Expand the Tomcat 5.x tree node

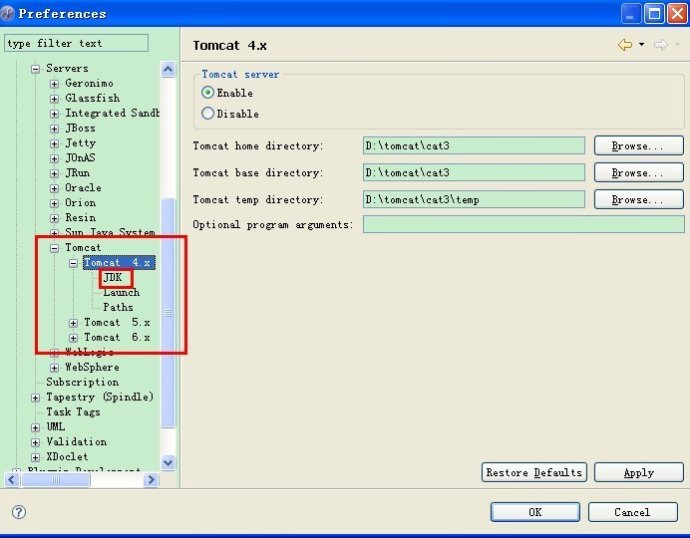coord(74,323)
